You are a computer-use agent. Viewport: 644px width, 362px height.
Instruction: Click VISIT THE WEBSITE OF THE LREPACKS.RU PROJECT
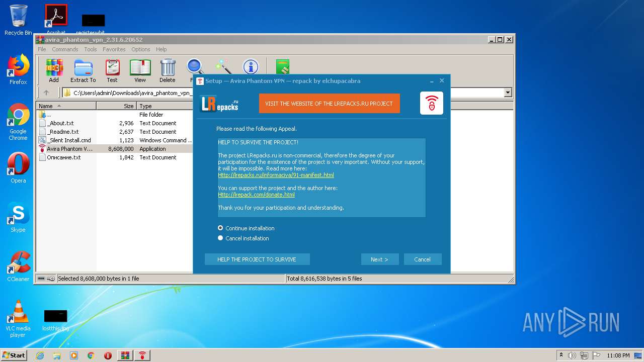(330, 104)
